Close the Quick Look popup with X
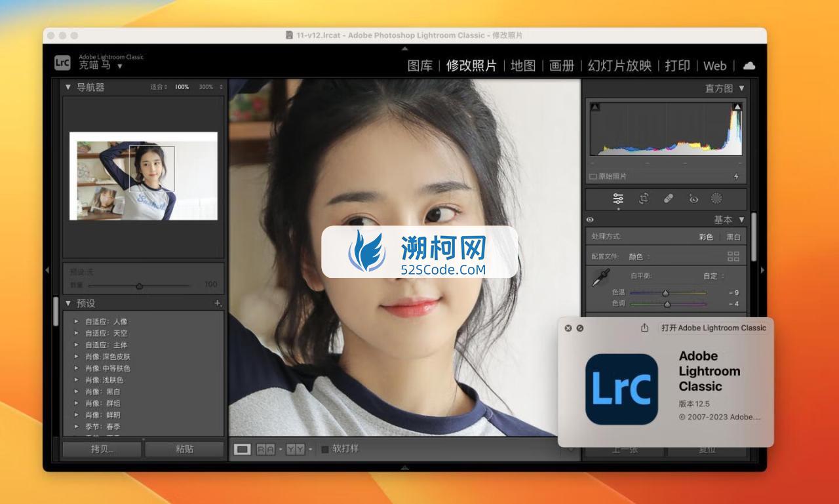Viewport: 839px width, 504px height. (x=568, y=328)
